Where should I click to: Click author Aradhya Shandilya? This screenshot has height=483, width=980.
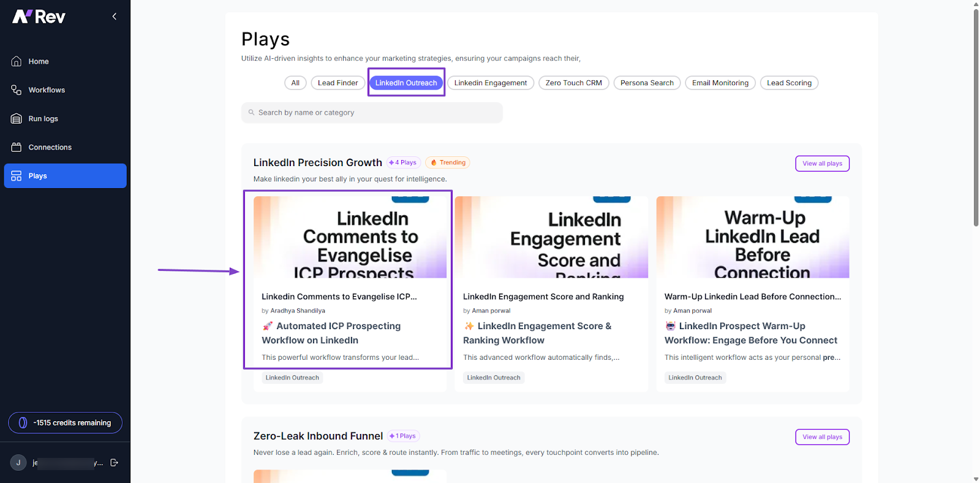point(298,311)
